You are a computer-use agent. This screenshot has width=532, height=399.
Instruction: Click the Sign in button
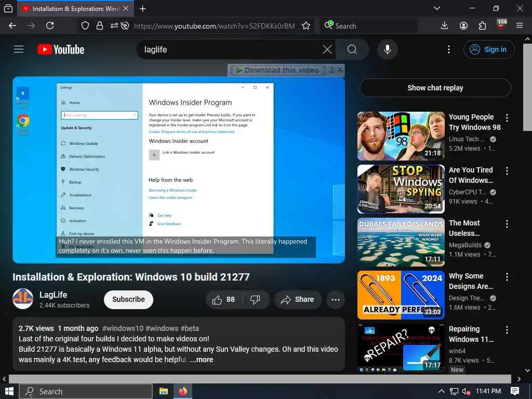(488, 49)
